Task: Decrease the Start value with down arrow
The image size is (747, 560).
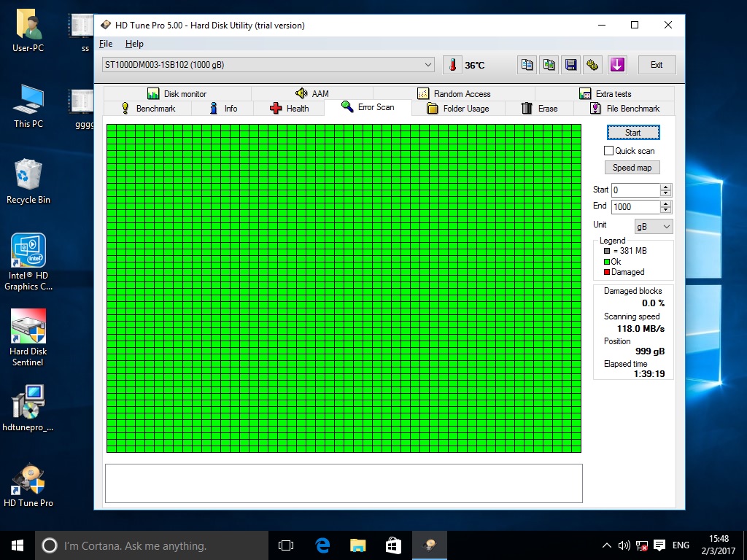Action: coord(666,193)
